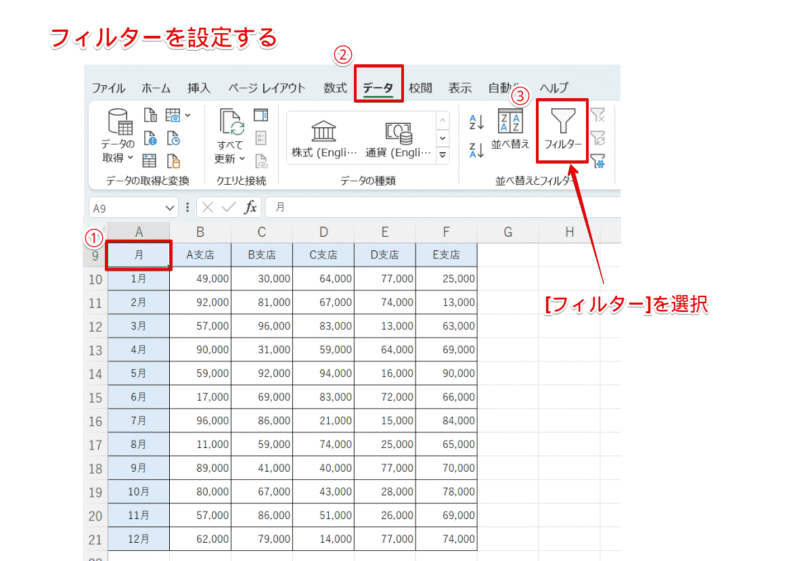Click the Reapply filter icon
This screenshot has width=812, height=561.
tap(598, 138)
